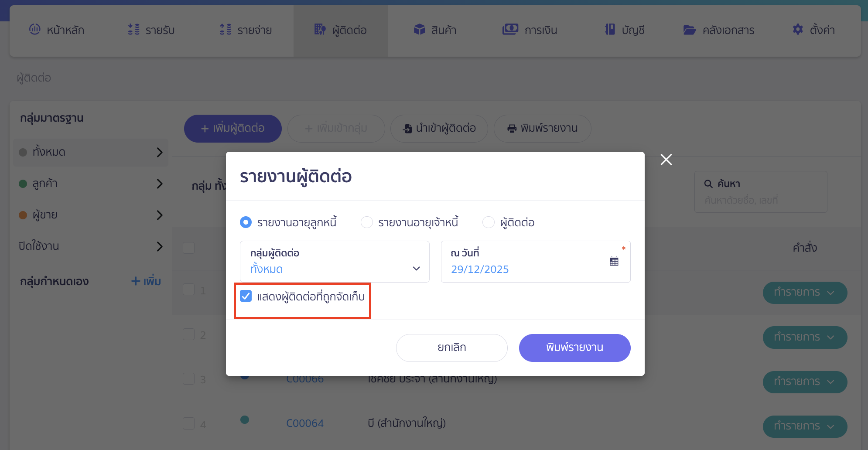This screenshot has height=450, width=868.
Task: Open the การเงิน finance icon
Action: pyautogui.click(x=510, y=30)
